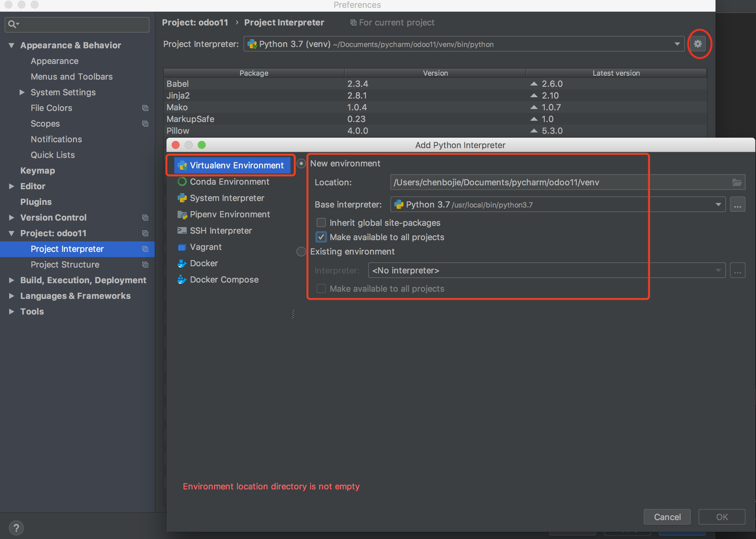The width and height of the screenshot is (756, 539).
Task: Click the SSH terminal icon
Action: pos(182,231)
